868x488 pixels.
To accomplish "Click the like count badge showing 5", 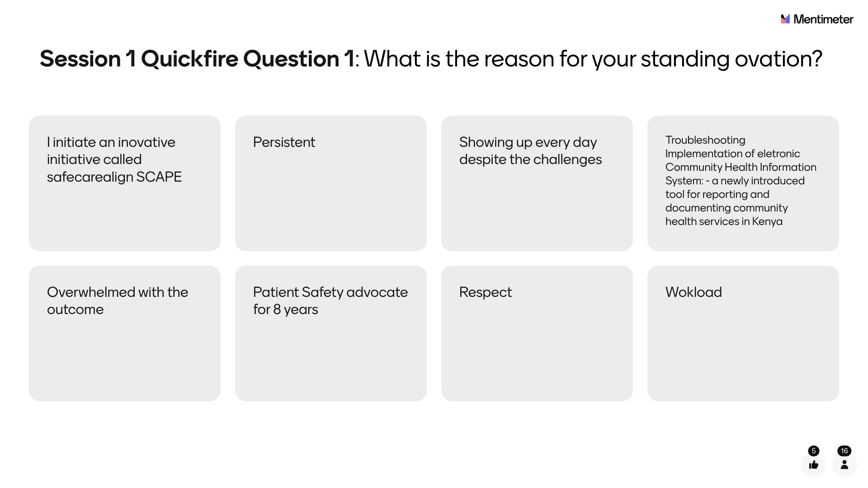I will (x=813, y=450).
